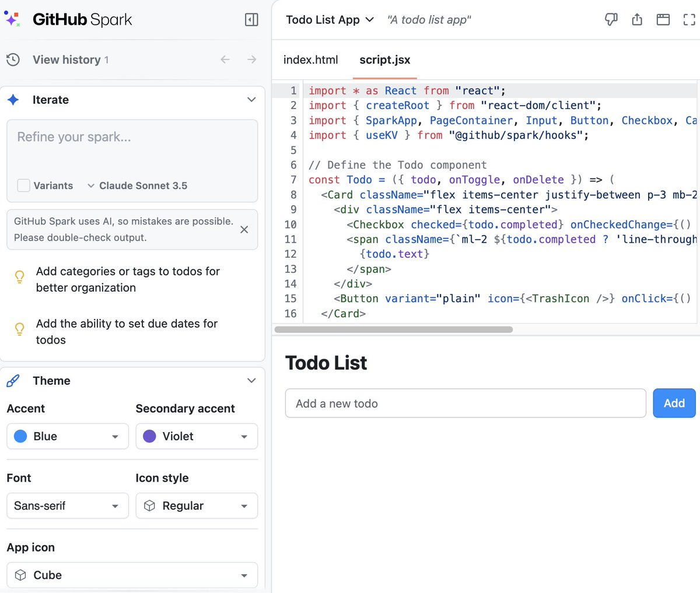Open the Claude Sonnet 3.5 model dropdown
The image size is (700, 593).
pos(137,185)
